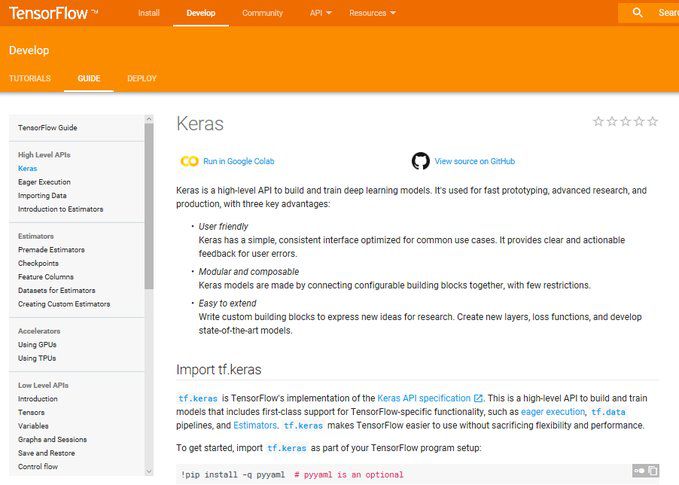Select the Develop top navigation item

pos(201,13)
